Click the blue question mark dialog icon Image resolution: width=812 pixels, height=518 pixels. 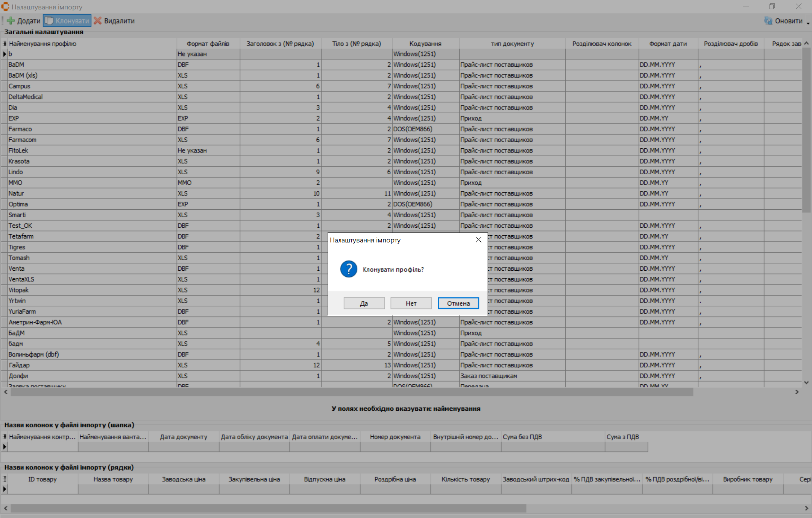coord(349,269)
